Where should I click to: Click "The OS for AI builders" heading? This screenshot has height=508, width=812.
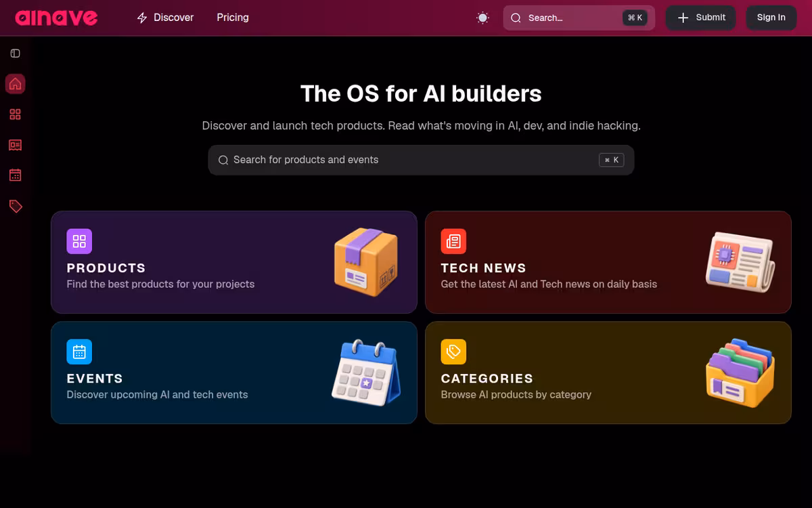point(421,93)
